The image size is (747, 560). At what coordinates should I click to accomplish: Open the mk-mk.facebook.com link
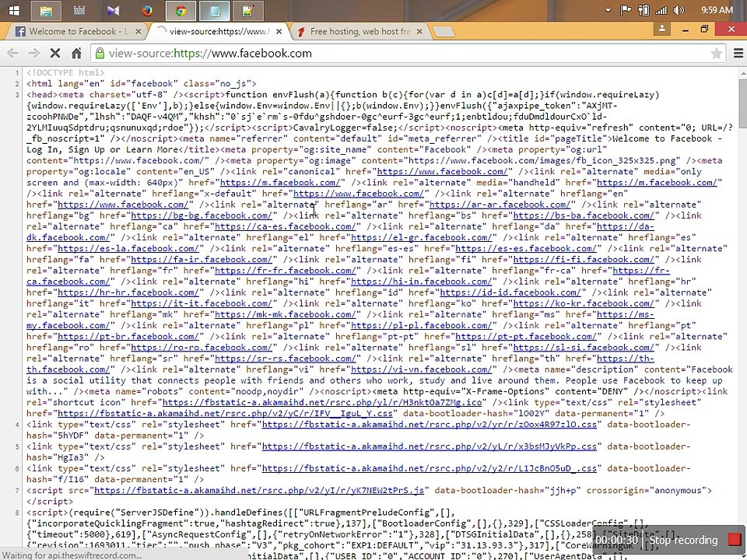285,313
